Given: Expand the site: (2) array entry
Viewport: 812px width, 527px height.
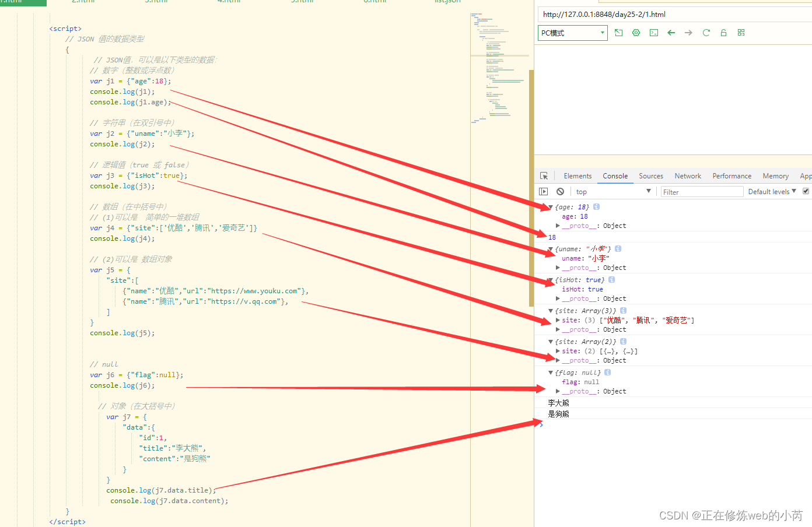Looking at the screenshot, I should [x=558, y=351].
